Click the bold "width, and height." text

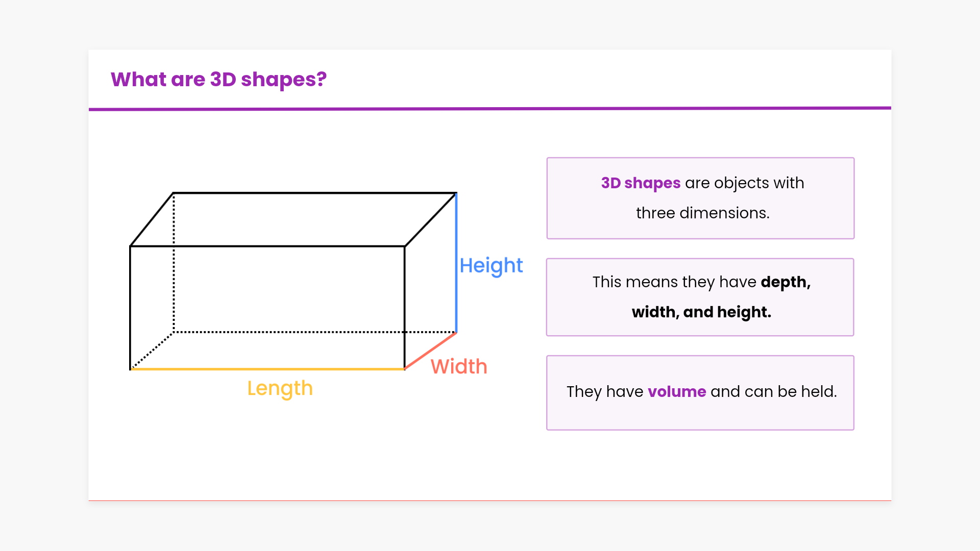tap(701, 312)
